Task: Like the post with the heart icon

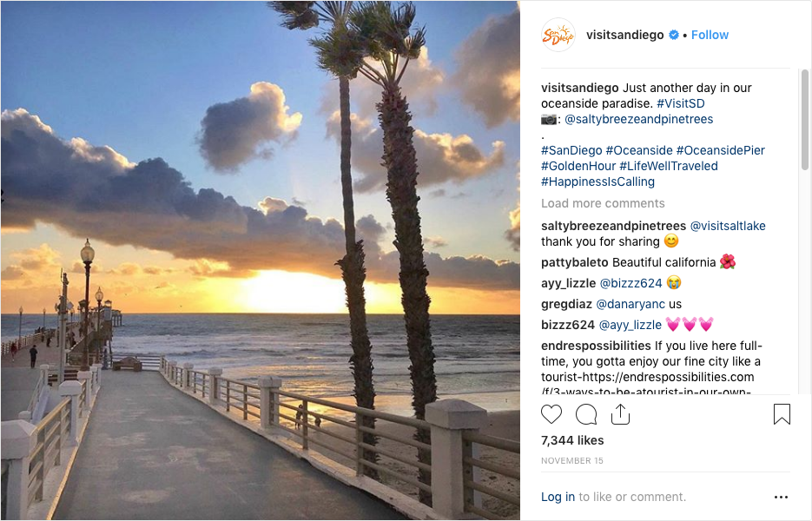Action: click(x=551, y=414)
